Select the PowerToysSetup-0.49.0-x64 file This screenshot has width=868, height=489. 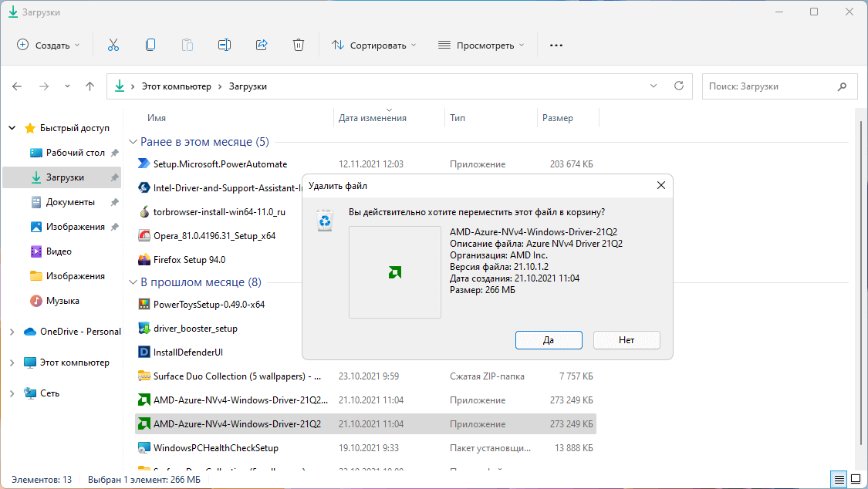click(x=208, y=305)
